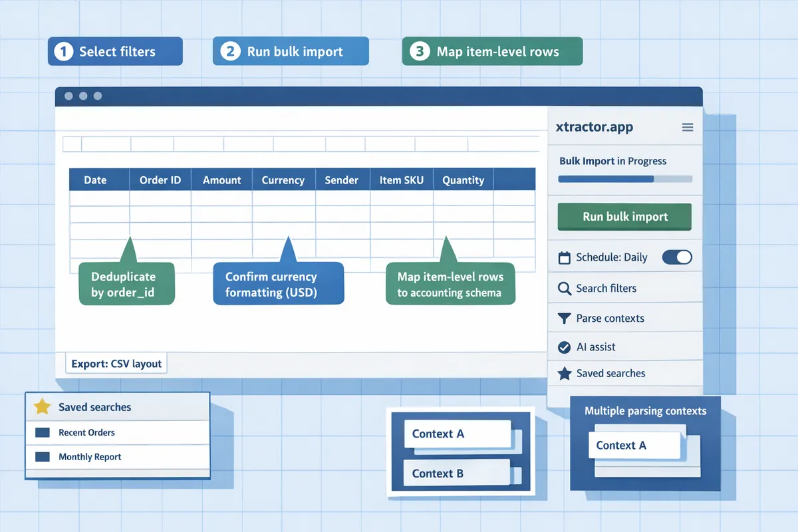The height and width of the screenshot is (532, 798).
Task: Click the Bulk Import in Progress label
Action: pyautogui.click(x=612, y=161)
